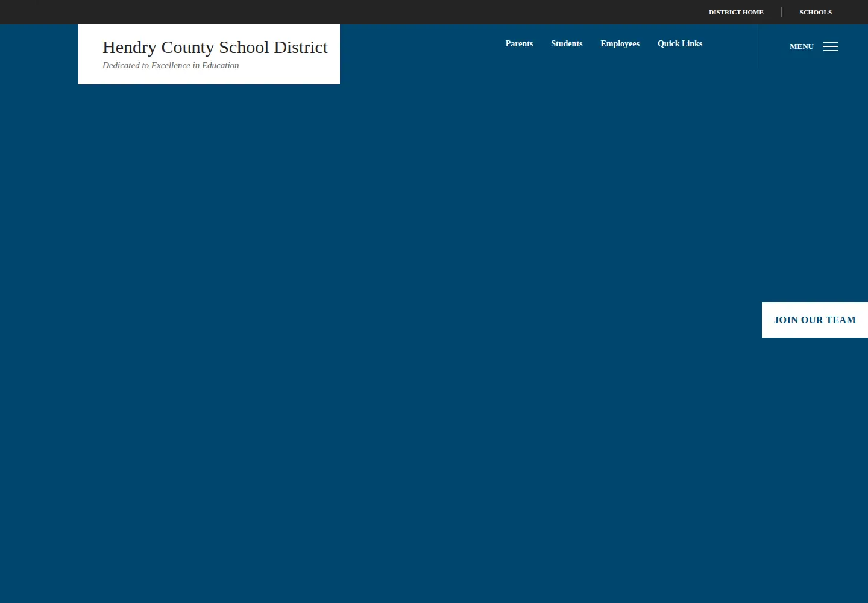Click 'Dedicated to Excellence in Education' tagline

171,65
